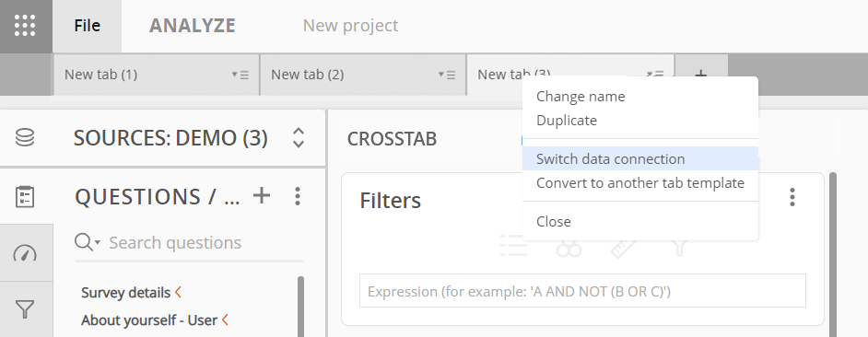
Task: Add a new question with plus icon
Action: point(262,195)
